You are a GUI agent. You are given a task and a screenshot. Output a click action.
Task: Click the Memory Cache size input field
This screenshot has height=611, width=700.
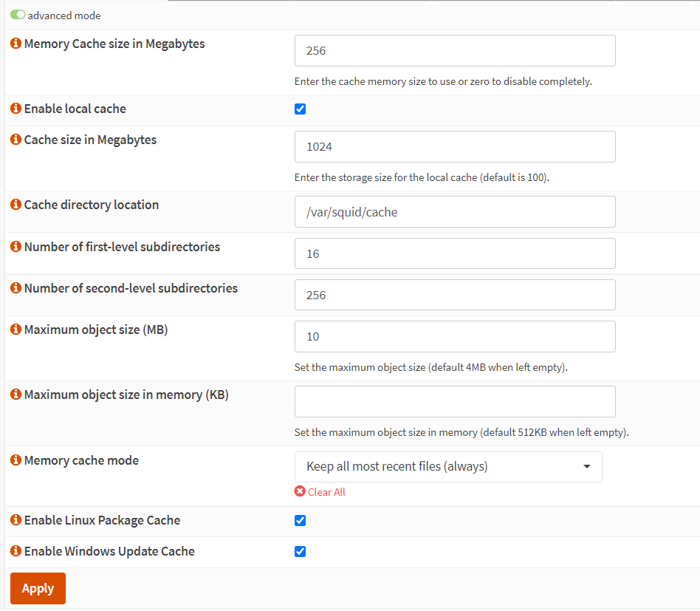454,51
